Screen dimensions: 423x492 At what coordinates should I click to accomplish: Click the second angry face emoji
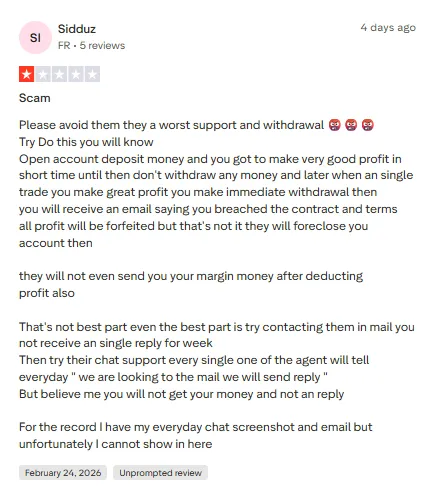(351, 125)
